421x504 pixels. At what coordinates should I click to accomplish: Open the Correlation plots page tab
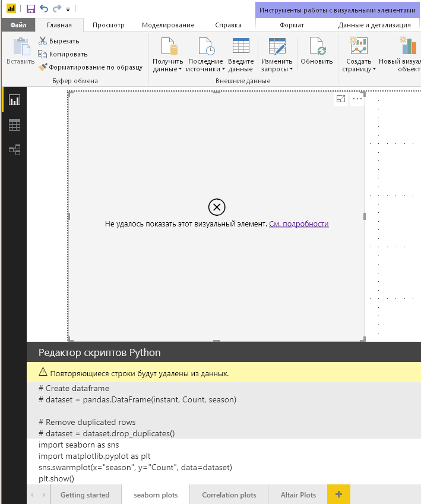click(229, 494)
